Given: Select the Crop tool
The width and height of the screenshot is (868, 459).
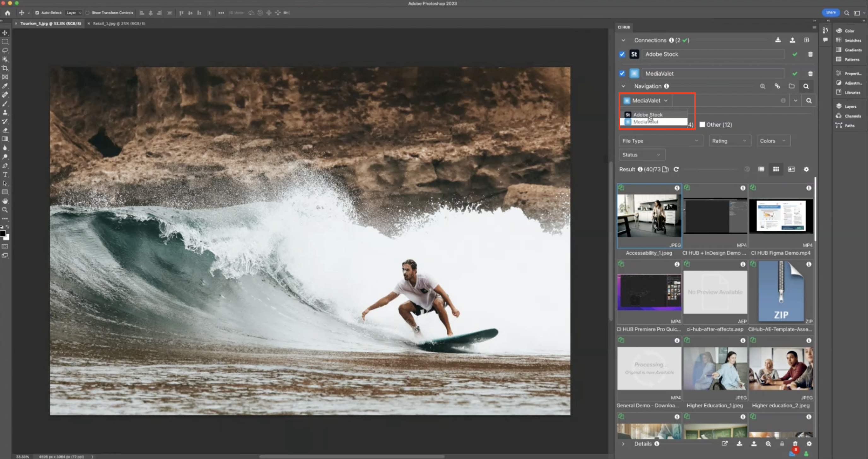Looking at the screenshot, I should (x=5, y=68).
